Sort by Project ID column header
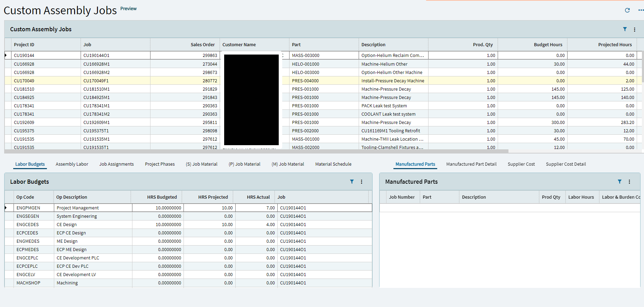This screenshot has height=307, width=644. [x=46, y=45]
